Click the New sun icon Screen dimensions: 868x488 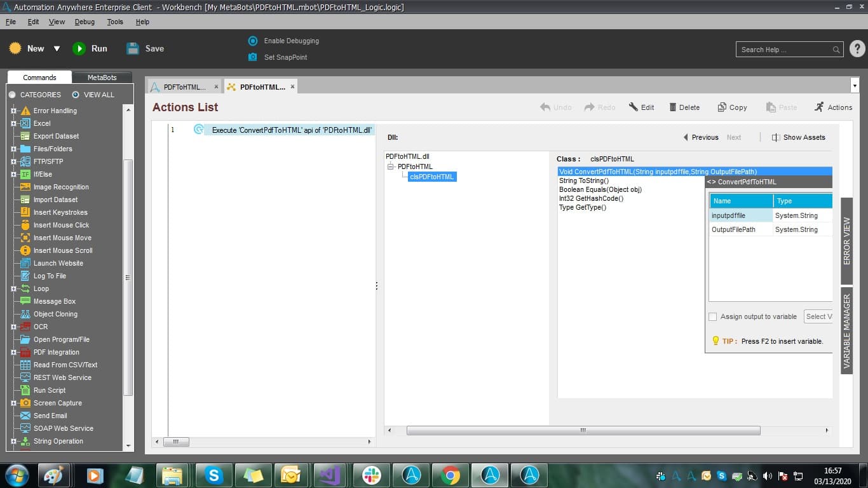pyautogui.click(x=15, y=48)
